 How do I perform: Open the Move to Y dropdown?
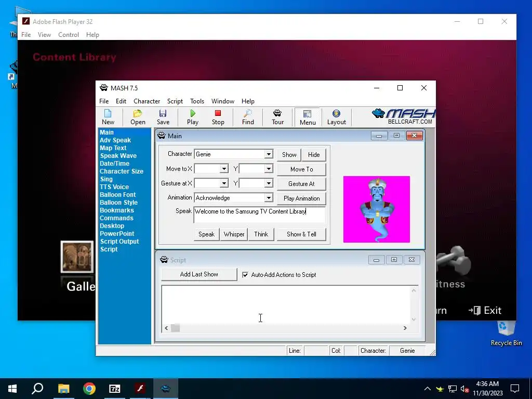[269, 169]
